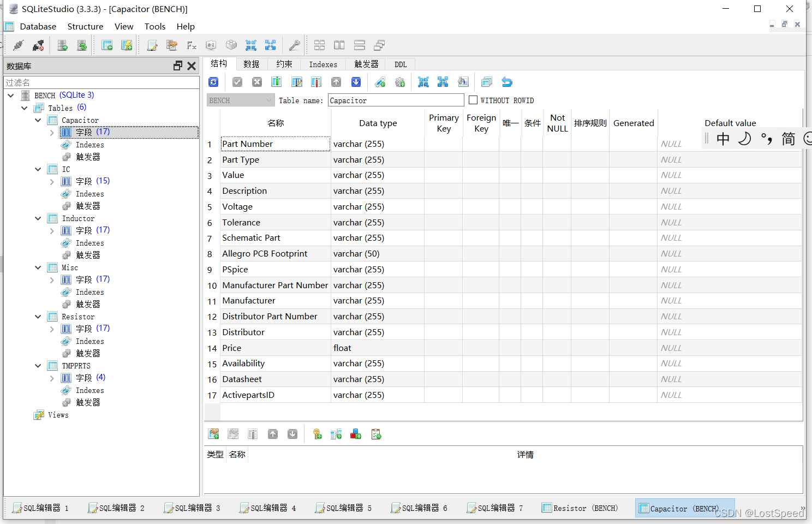Click varchar (50) data type cell
Screen dimensions: 812x524
[378, 254]
